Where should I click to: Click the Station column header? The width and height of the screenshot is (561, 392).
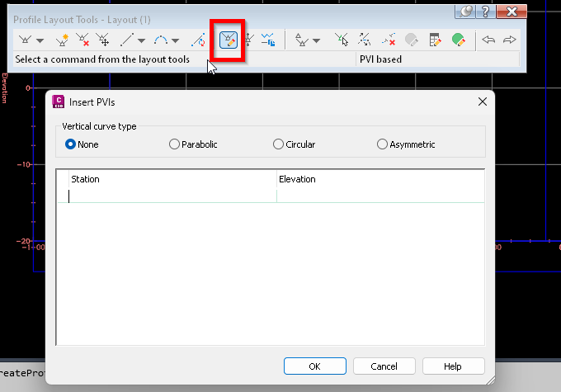[x=172, y=179]
